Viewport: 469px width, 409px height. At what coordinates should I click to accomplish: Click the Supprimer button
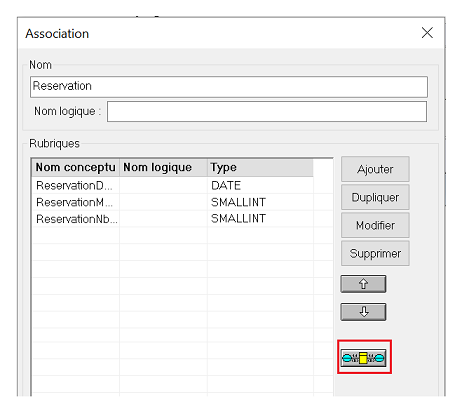(375, 253)
